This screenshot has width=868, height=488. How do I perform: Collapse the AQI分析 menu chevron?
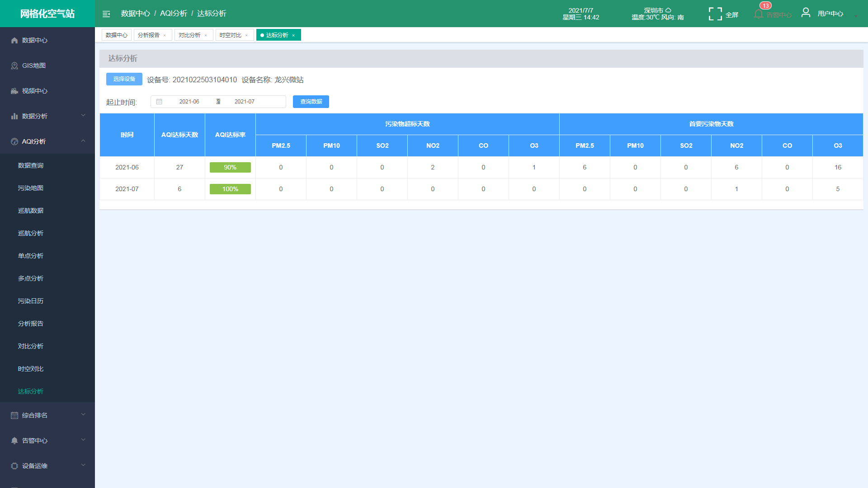click(83, 141)
